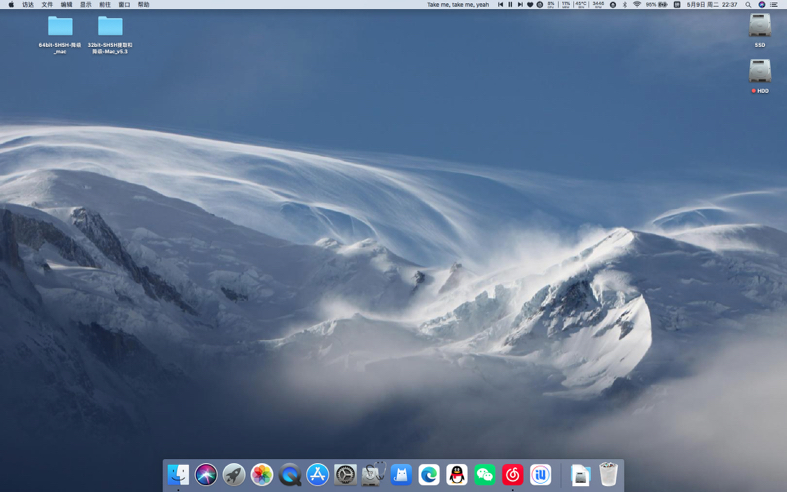This screenshot has width=787, height=492.
Task: Open Launchpad rocket icon
Action: pyautogui.click(x=234, y=474)
